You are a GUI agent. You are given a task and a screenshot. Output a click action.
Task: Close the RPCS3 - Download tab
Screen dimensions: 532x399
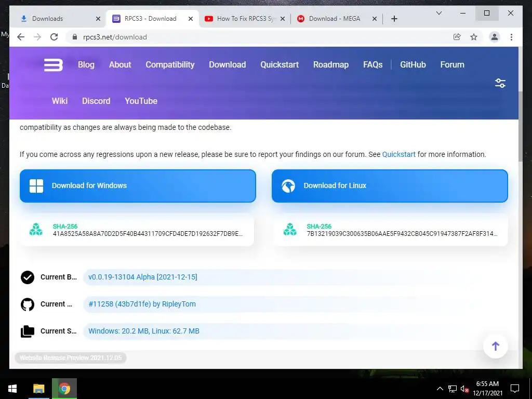(191, 19)
